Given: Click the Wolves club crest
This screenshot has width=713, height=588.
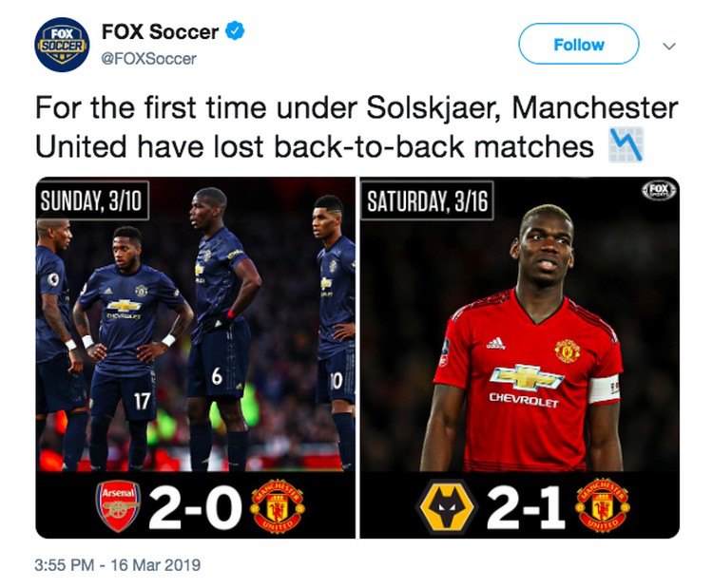Looking at the screenshot, I should [x=447, y=506].
